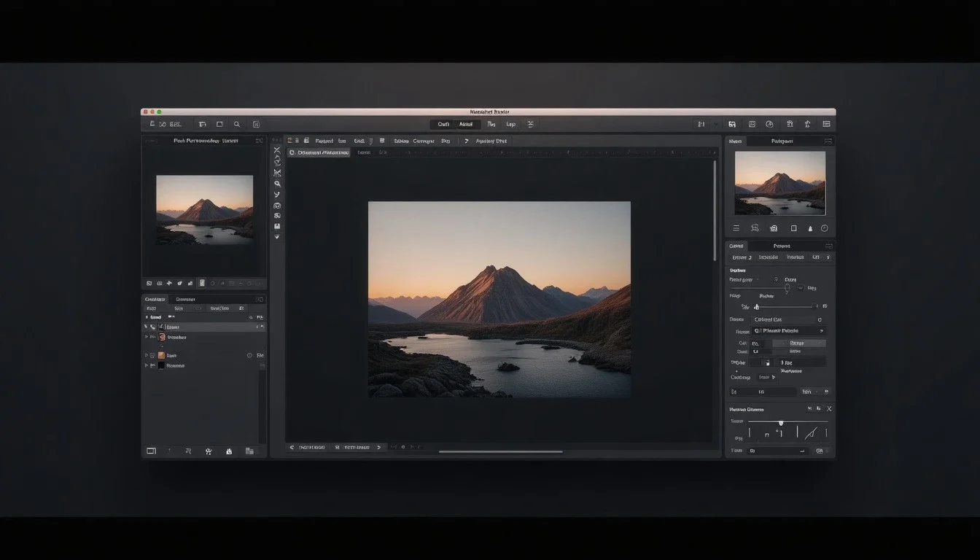This screenshot has height=560, width=980.
Task: Click the camera icon in the vertical tool strip
Action: point(277,206)
